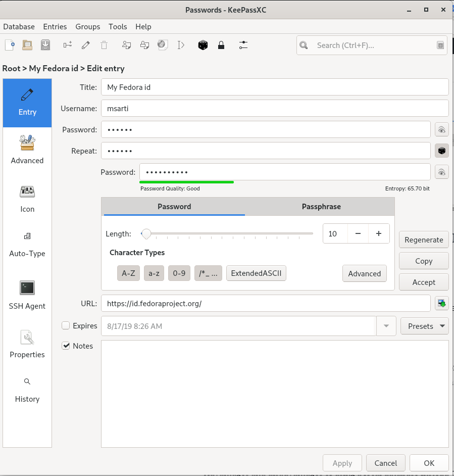Switch to the Passphrase tab

(x=321, y=207)
